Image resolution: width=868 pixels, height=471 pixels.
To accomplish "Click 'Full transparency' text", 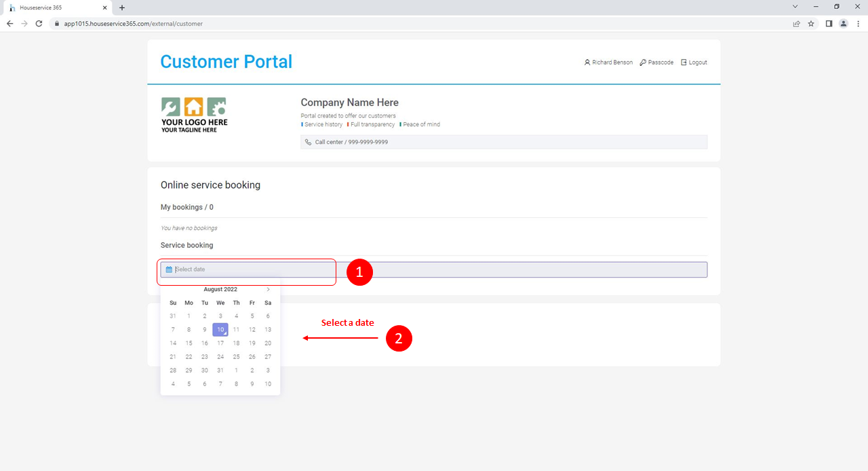I will (372, 124).
